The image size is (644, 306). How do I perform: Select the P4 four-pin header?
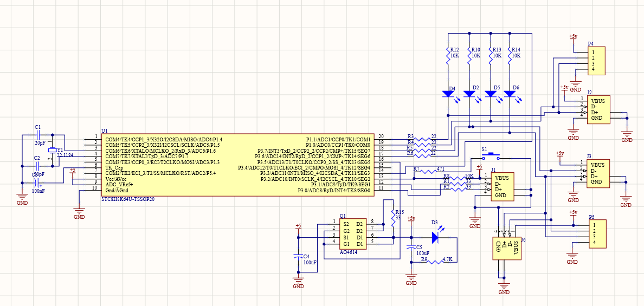[597, 61]
